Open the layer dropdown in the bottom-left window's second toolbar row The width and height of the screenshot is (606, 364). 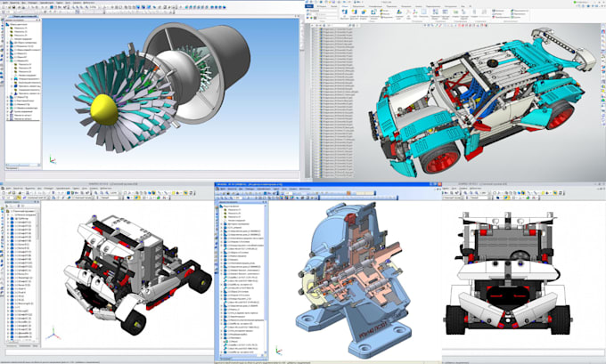click(x=38, y=198)
